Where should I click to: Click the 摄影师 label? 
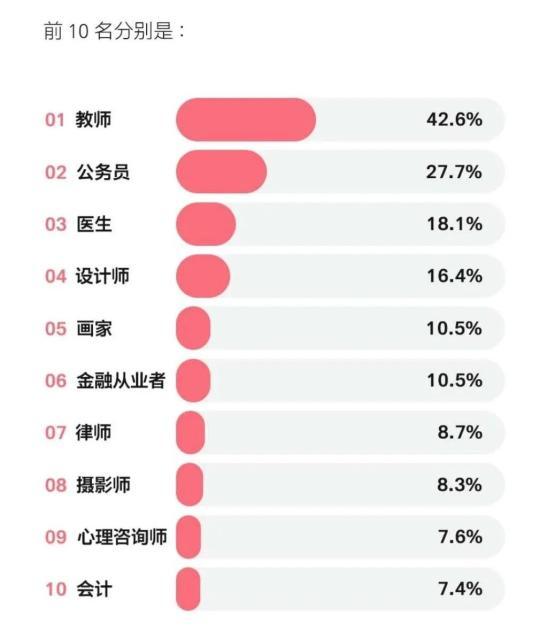103,485
